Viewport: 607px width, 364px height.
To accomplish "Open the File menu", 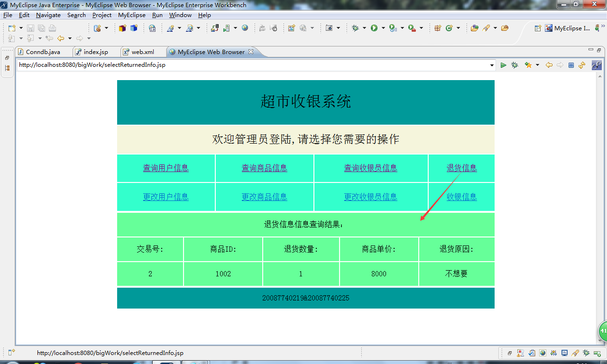I will tap(8, 15).
